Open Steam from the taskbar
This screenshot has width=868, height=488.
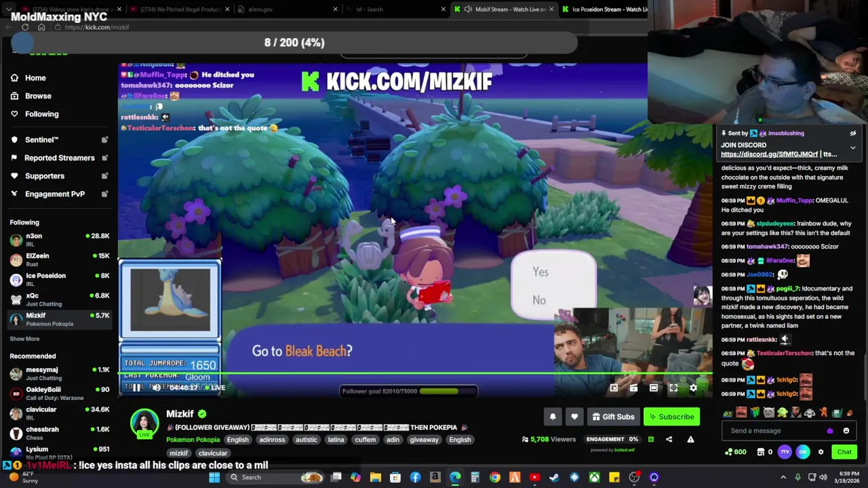click(x=555, y=477)
